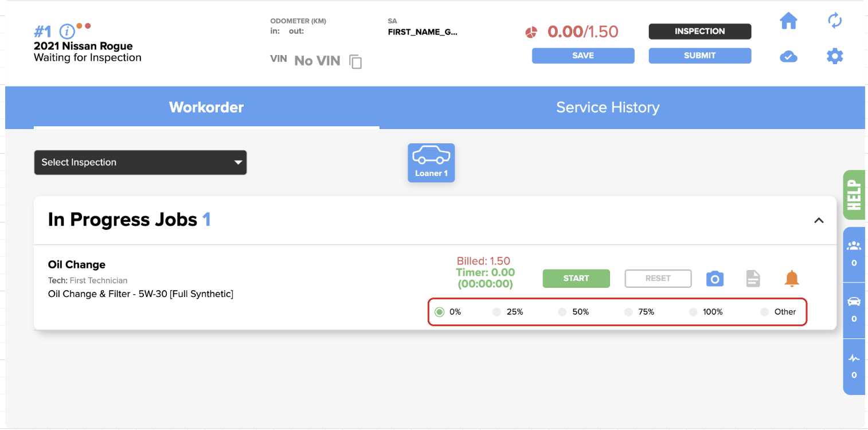Open the Select Inspection dropdown
Viewport: 868px width, 430px height.
(140, 162)
